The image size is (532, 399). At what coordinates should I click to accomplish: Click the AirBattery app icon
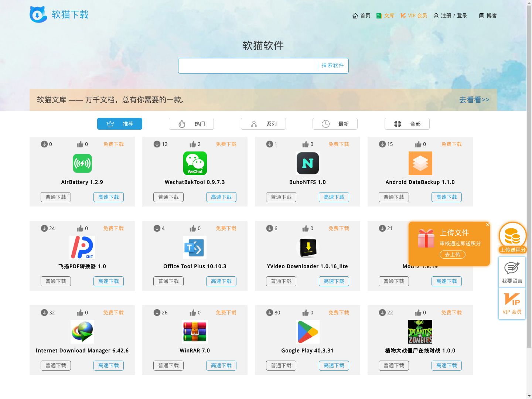(82, 163)
